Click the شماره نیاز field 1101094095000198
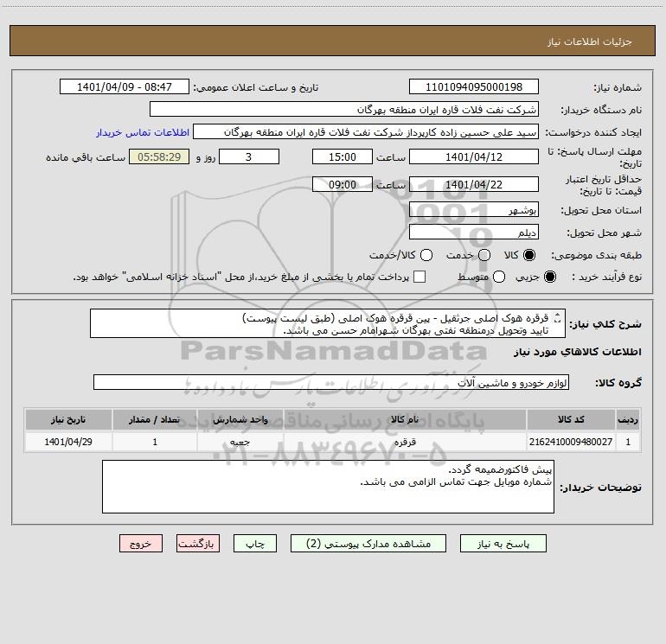666x644 pixels. [x=474, y=86]
